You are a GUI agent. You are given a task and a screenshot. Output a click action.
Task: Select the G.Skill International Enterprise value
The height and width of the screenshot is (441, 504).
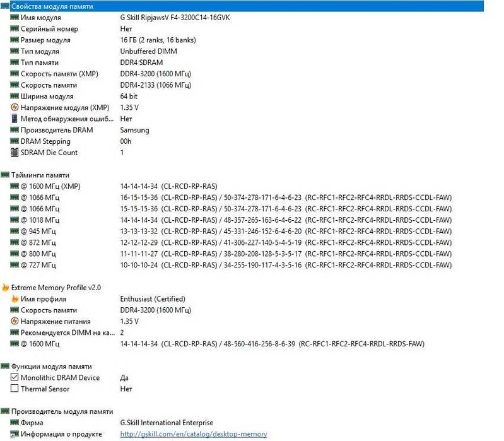click(167, 422)
